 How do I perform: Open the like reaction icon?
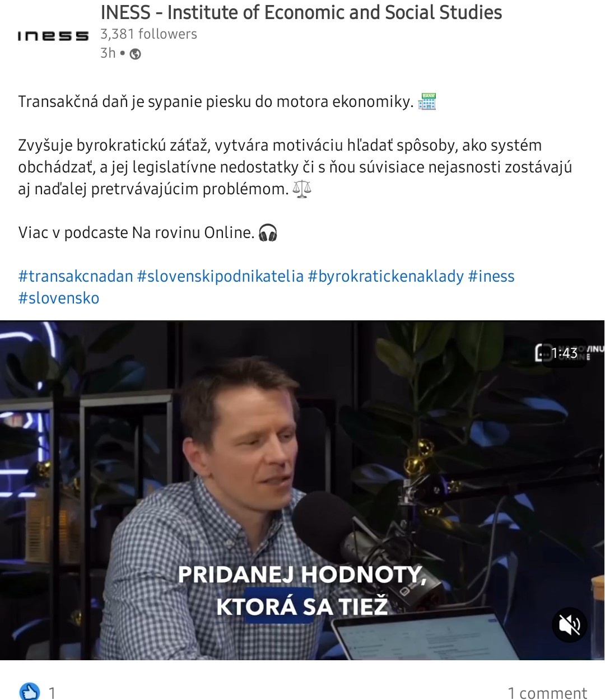point(30,692)
